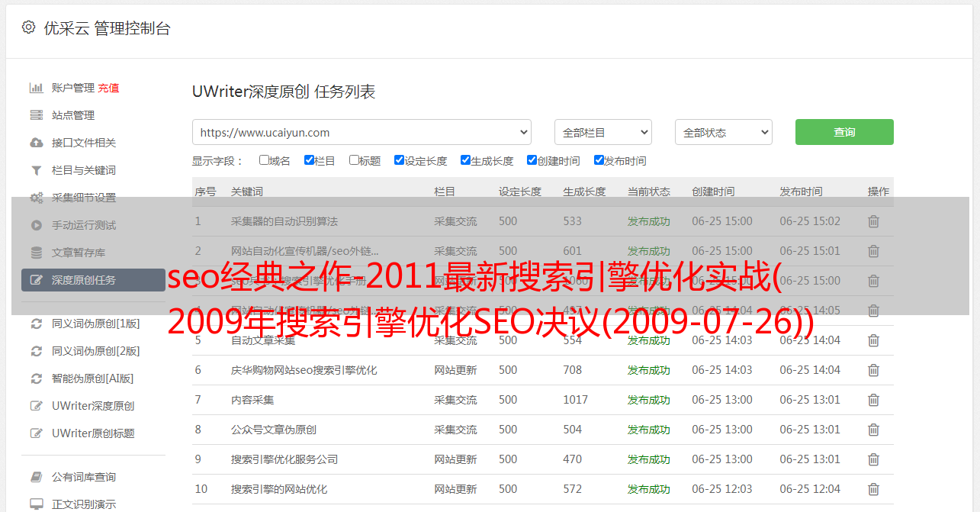Click the green 查询 button
The width and height of the screenshot is (980, 512).
(x=844, y=132)
